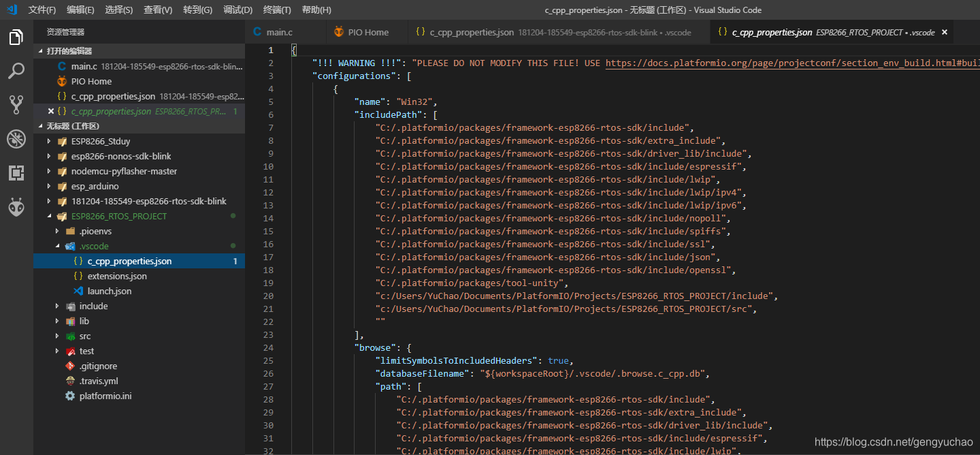Click the "limitSymbolsToIncludedHeaders" key in editor
This screenshot has width=980, height=455.
click(x=457, y=360)
